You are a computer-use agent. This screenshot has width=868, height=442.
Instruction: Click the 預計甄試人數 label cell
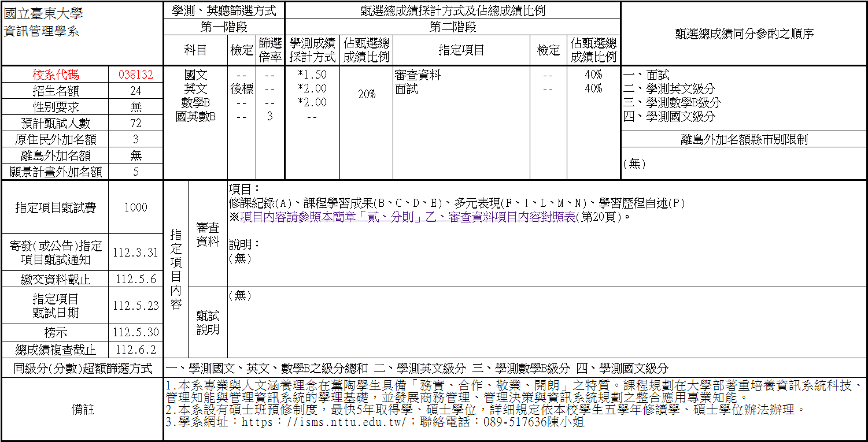coord(56,123)
